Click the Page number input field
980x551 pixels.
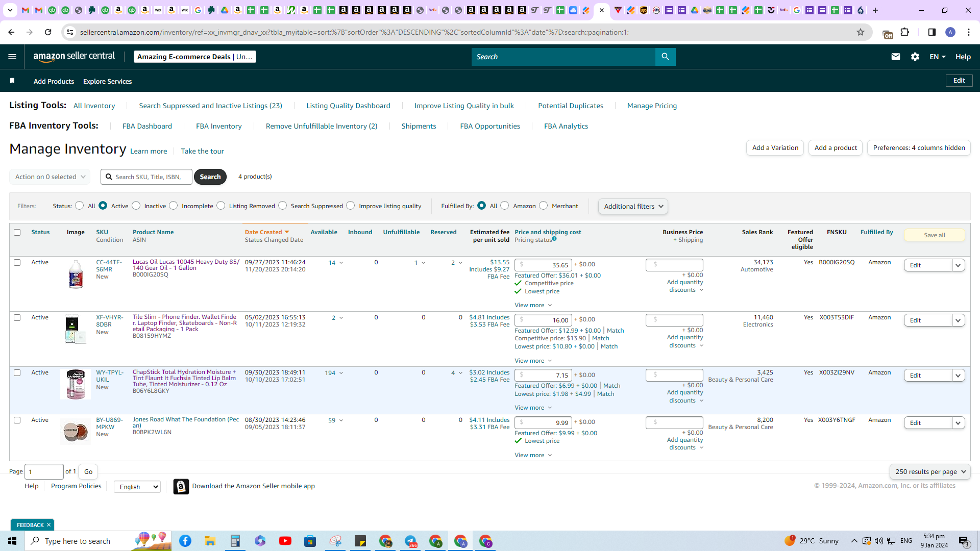click(44, 472)
